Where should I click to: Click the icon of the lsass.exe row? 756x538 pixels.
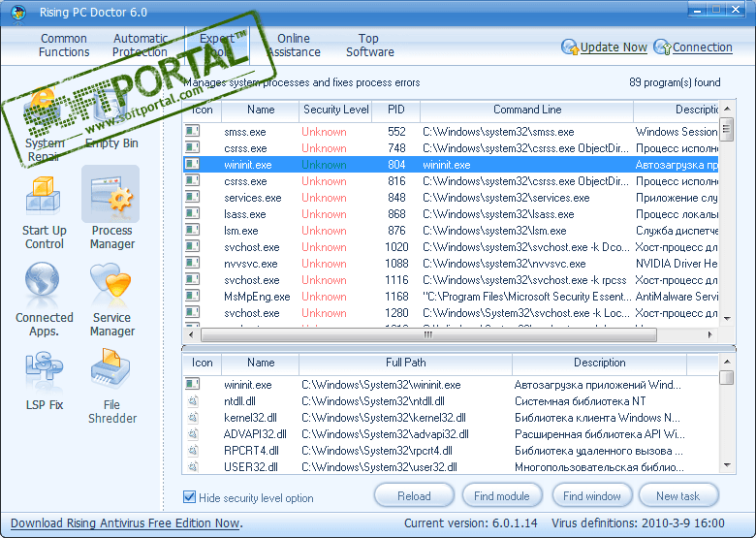[193, 213]
